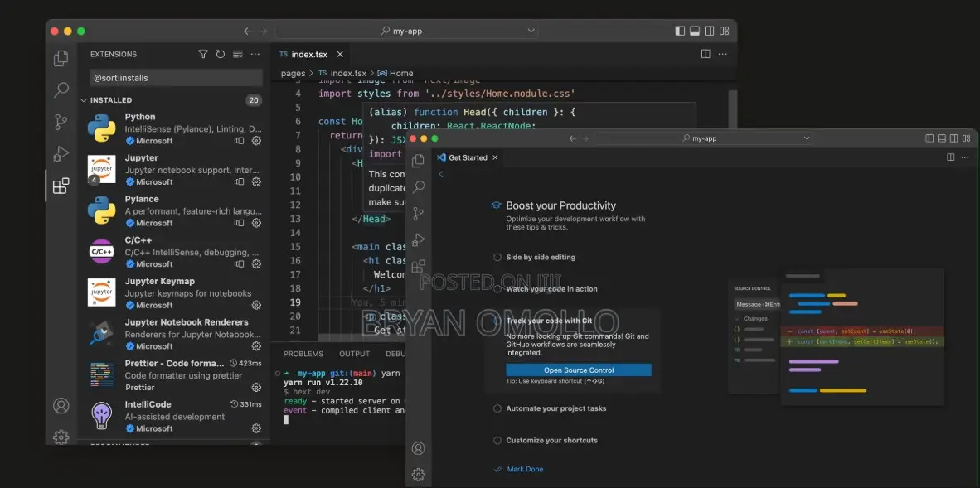Select the Jupyter Notebook Renderers extension

coord(174,334)
